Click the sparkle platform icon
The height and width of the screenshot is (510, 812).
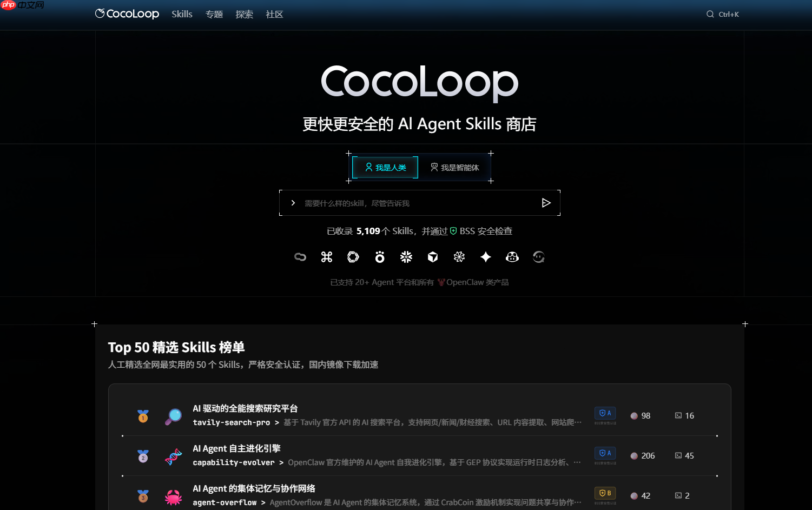[x=485, y=257]
